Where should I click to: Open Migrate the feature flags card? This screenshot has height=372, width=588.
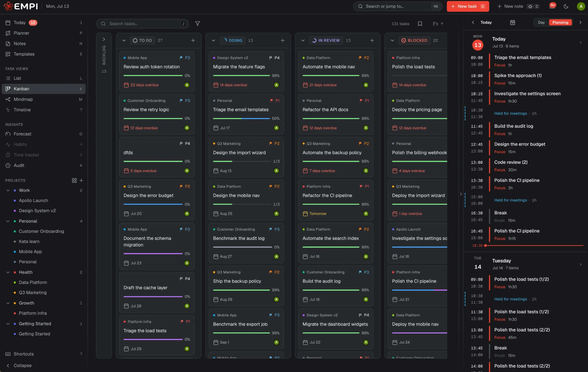(246, 71)
